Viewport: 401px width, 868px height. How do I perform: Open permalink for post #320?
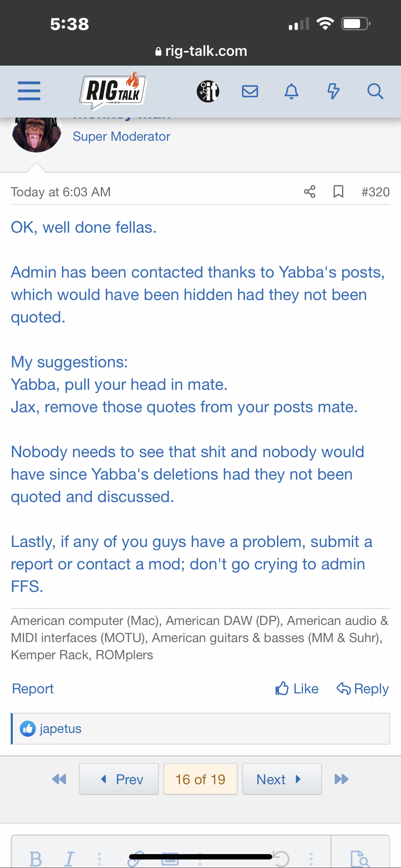(x=375, y=192)
